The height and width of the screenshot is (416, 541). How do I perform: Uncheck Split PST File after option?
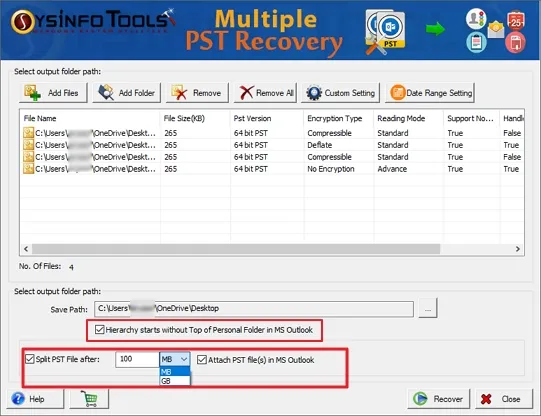[30, 359]
